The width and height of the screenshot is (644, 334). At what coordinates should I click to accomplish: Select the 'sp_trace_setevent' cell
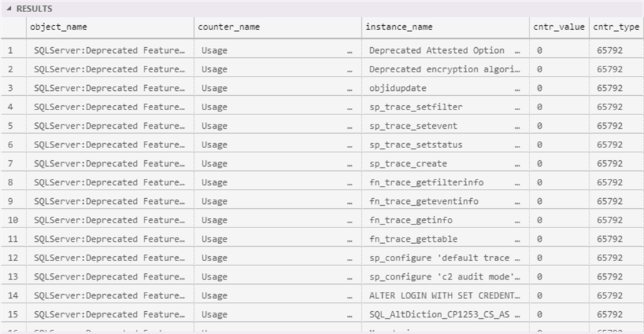click(x=445, y=126)
